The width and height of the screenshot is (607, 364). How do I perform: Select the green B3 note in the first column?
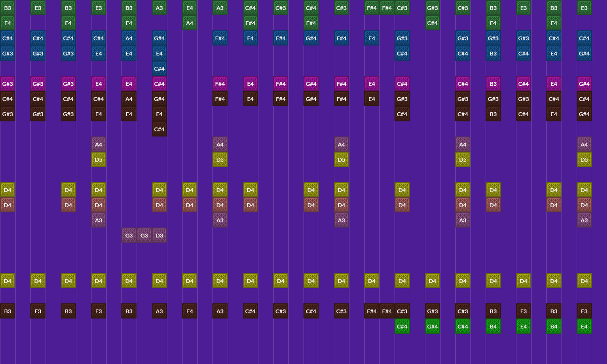pyautogui.click(x=8, y=8)
